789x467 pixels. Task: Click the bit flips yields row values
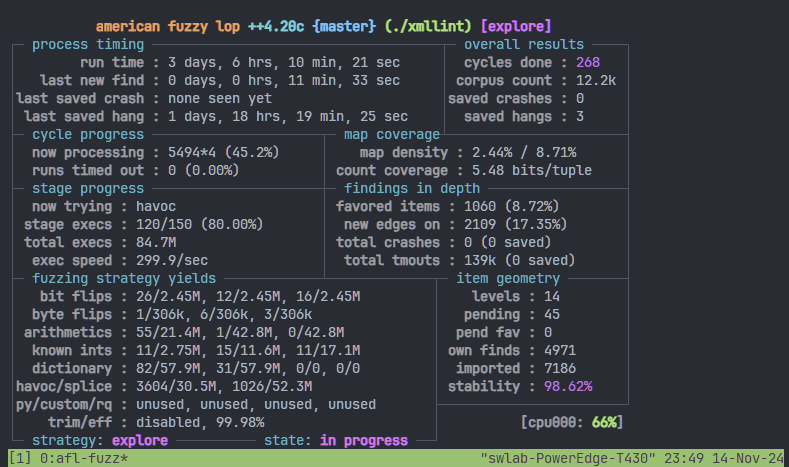(248, 296)
